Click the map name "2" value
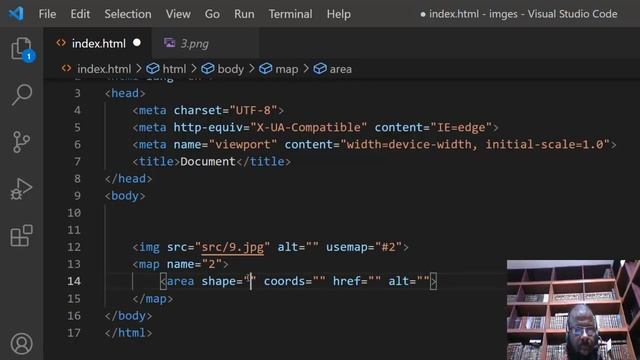This screenshot has height=360, width=640. (212, 264)
